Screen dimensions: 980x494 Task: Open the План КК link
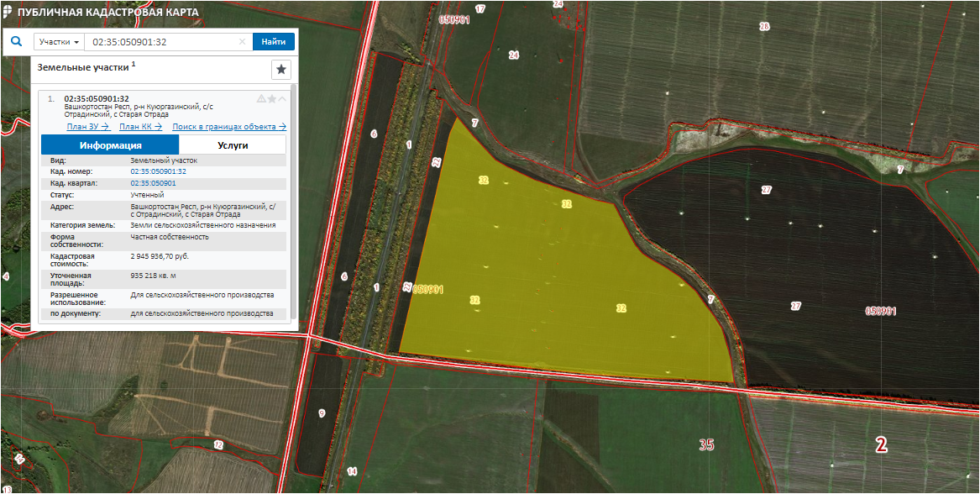(140, 127)
